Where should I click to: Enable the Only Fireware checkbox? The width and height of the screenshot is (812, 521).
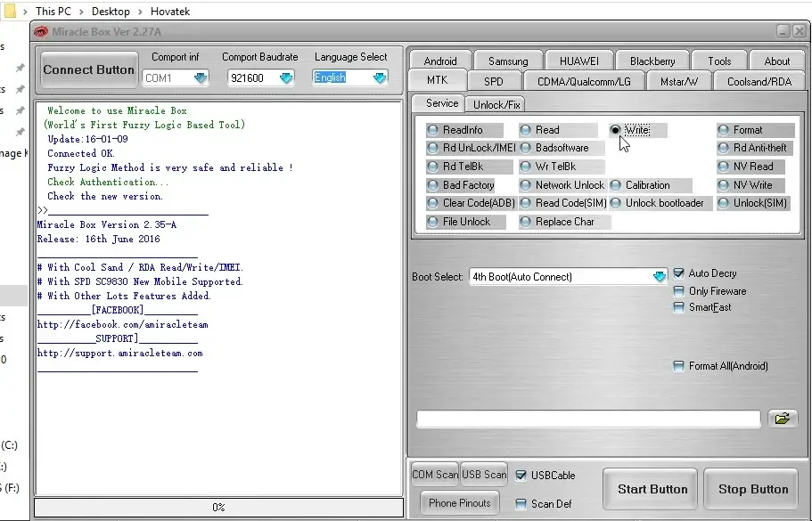[x=678, y=291]
